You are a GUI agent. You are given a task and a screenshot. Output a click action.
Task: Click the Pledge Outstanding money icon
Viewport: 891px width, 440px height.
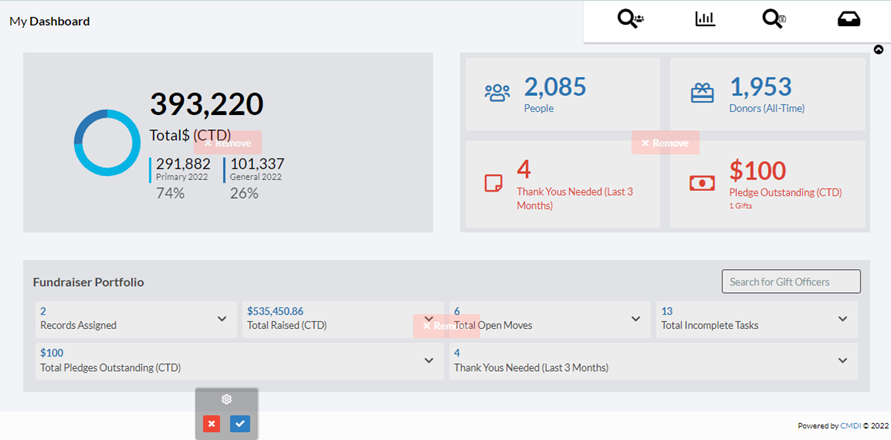tap(702, 183)
